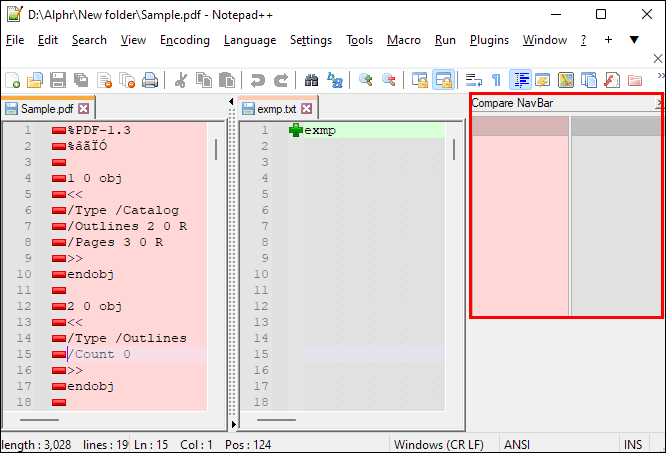Click 'Windows (CR LF)' in status bar
This screenshot has height=453, width=666.
click(x=439, y=445)
